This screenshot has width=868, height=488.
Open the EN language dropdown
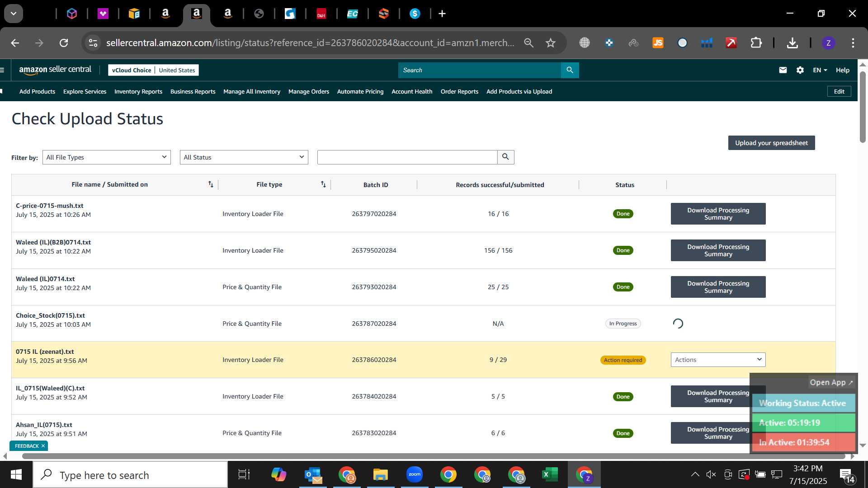[820, 70]
